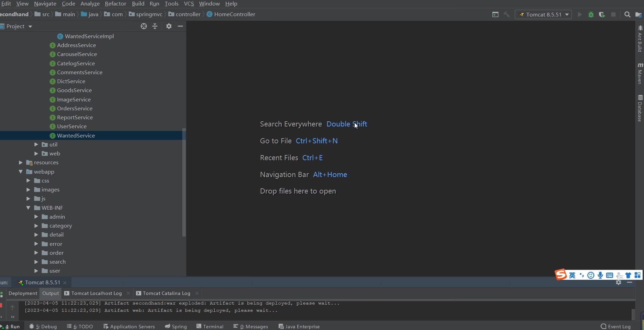Open the Refactor menu

(x=115, y=4)
